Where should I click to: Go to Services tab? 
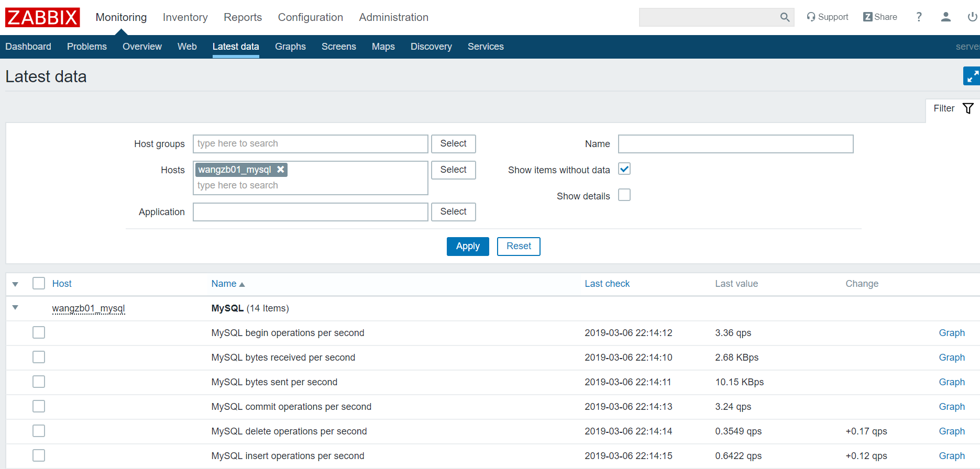click(486, 47)
